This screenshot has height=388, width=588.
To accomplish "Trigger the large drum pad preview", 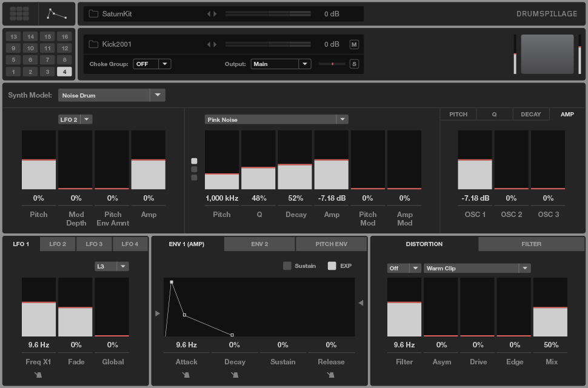I will [547, 54].
